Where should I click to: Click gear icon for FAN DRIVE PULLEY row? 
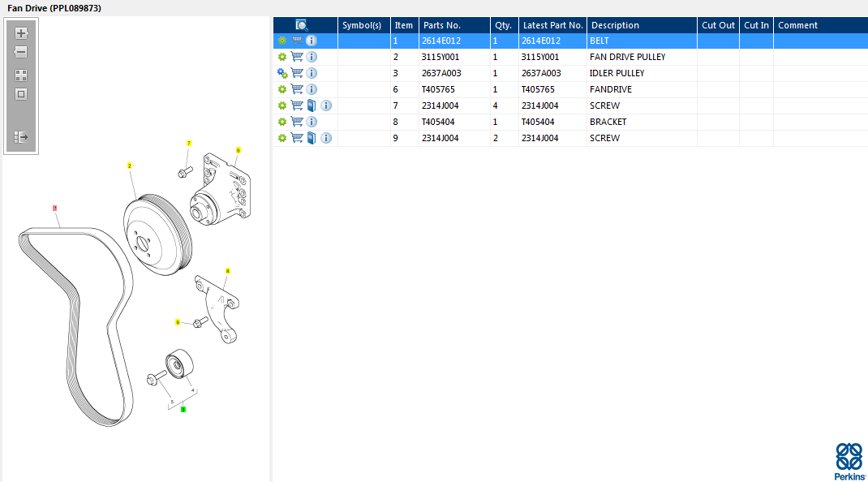tap(282, 57)
